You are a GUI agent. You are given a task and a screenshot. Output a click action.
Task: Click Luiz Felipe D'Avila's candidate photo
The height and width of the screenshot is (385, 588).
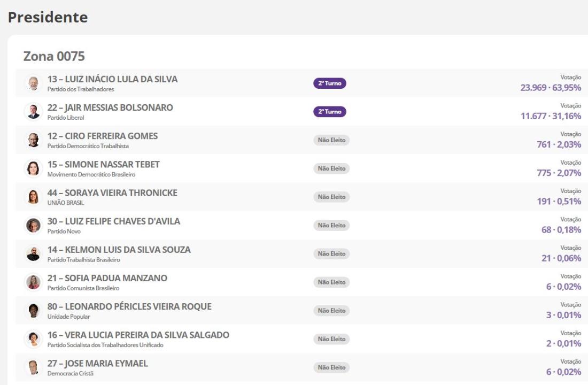tap(33, 226)
